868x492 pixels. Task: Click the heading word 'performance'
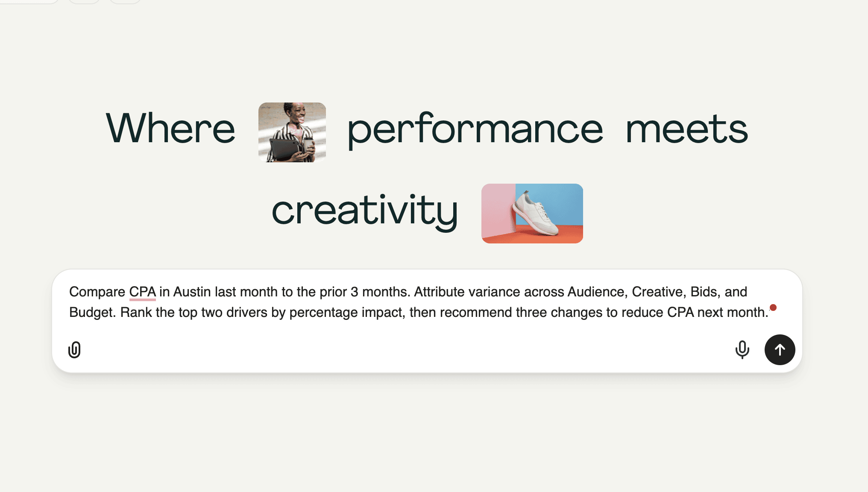tap(475, 130)
